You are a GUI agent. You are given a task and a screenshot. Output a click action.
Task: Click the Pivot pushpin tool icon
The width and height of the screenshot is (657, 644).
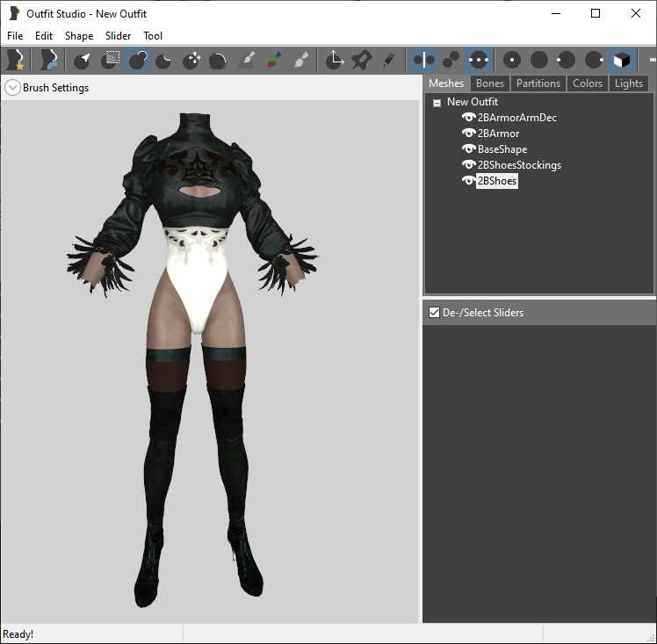coord(362,60)
